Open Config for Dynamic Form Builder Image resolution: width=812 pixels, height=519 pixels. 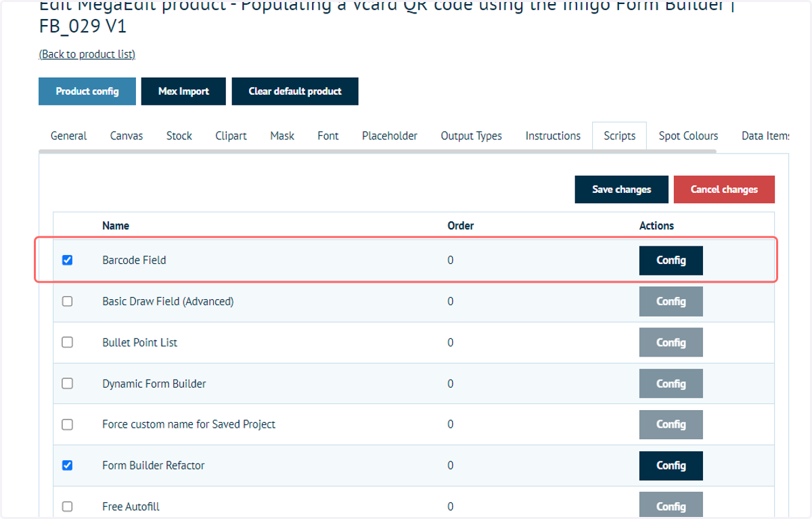click(671, 384)
